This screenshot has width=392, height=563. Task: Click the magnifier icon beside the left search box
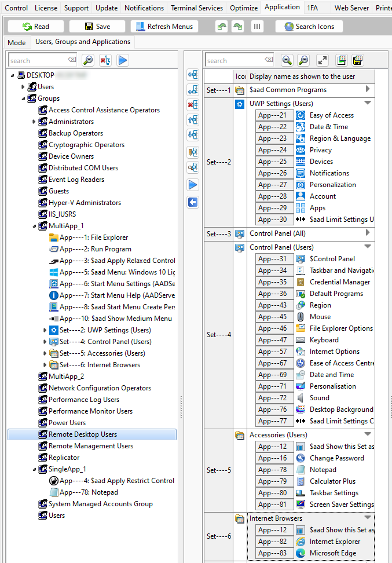coord(88,60)
